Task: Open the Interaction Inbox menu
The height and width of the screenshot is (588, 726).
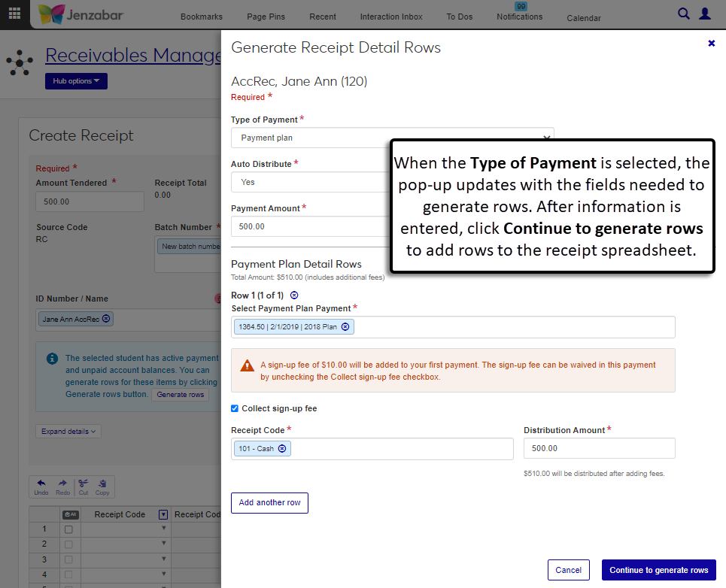Action: pyautogui.click(x=391, y=17)
